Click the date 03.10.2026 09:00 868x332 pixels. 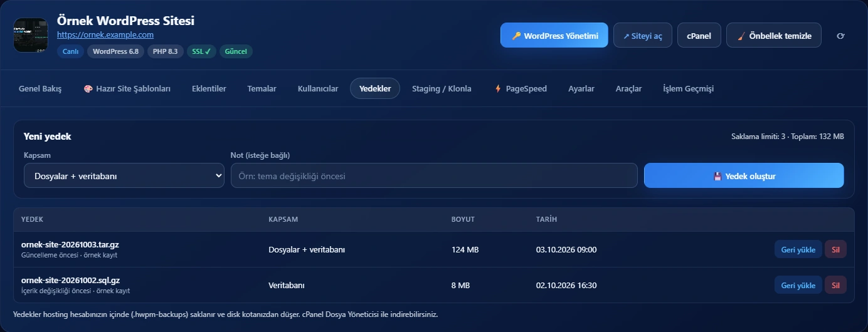click(566, 249)
